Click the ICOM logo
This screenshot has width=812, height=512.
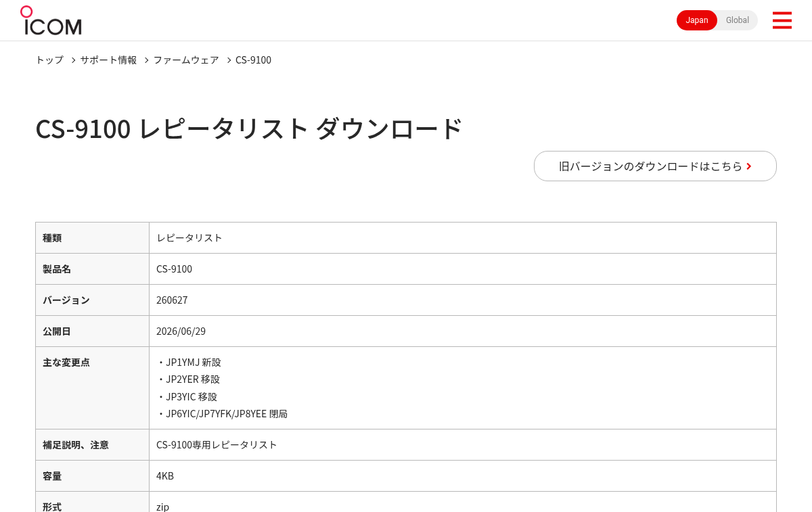pyautogui.click(x=51, y=20)
